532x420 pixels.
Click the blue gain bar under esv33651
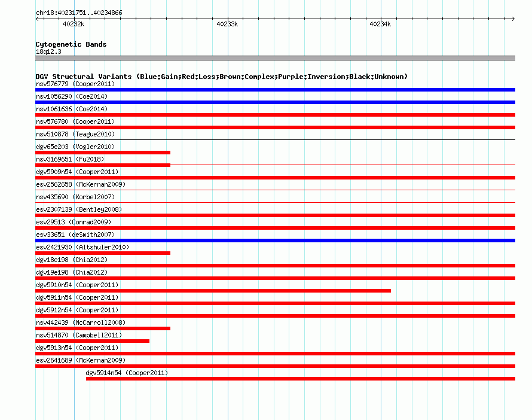[275, 241]
